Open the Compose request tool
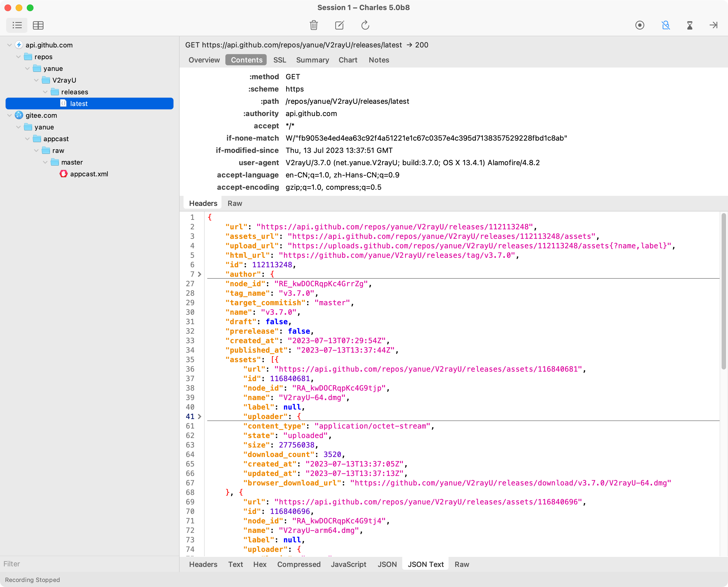728x587 pixels. click(339, 25)
